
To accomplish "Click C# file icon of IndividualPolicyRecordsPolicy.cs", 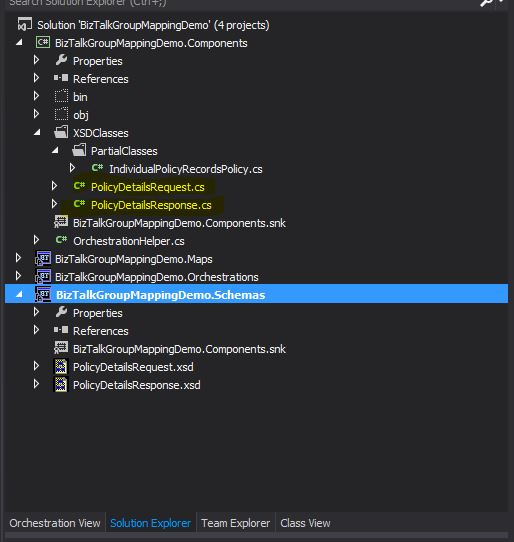I will pyautogui.click(x=97, y=168).
